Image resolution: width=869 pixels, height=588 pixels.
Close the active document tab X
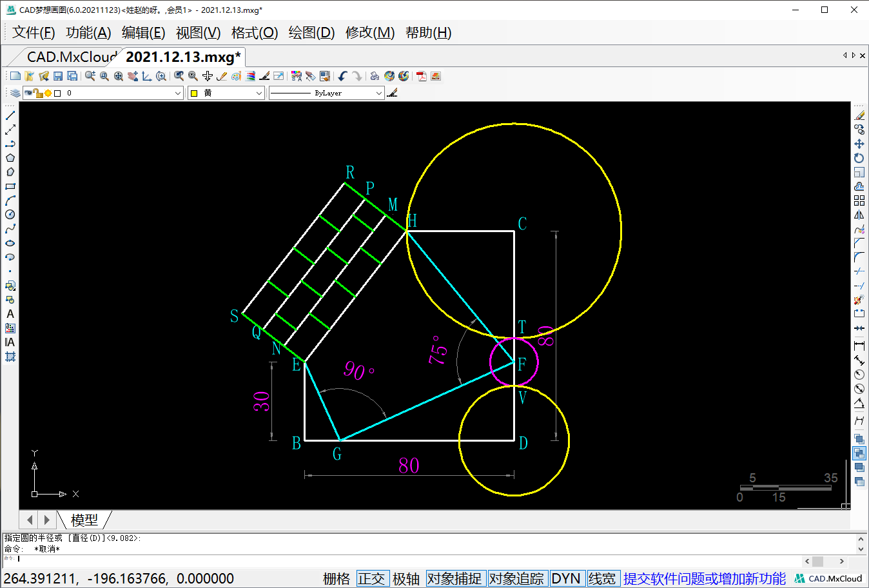point(862,55)
